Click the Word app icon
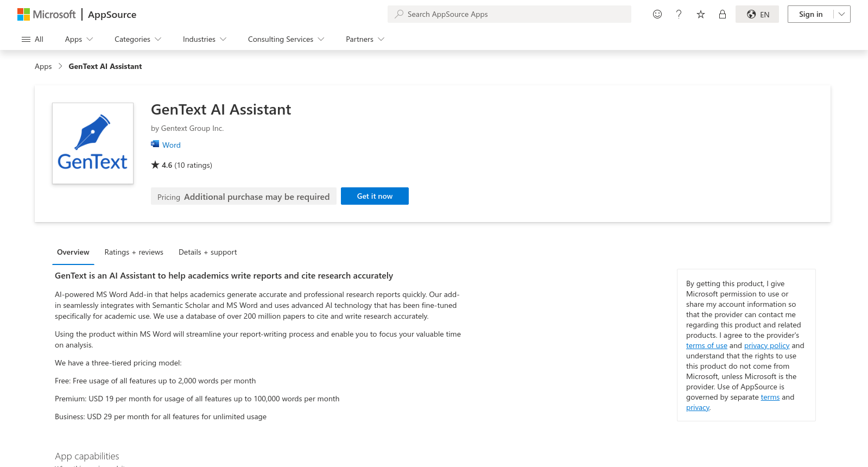Screen dimensions: 868x467 pyautogui.click(x=155, y=144)
